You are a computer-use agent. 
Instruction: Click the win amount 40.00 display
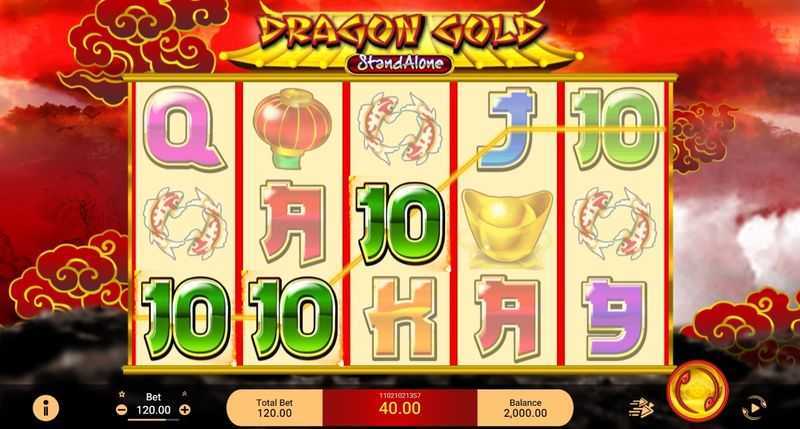pos(400,408)
